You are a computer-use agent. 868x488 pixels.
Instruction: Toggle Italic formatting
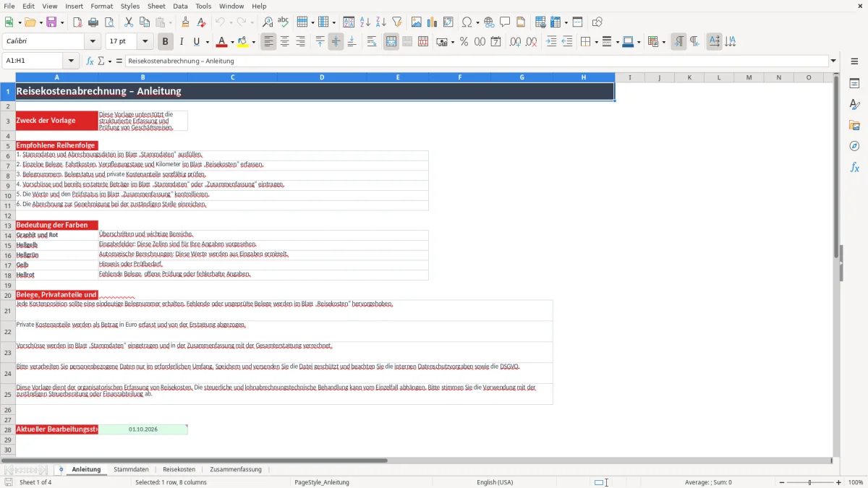pyautogui.click(x=182, y=42)
